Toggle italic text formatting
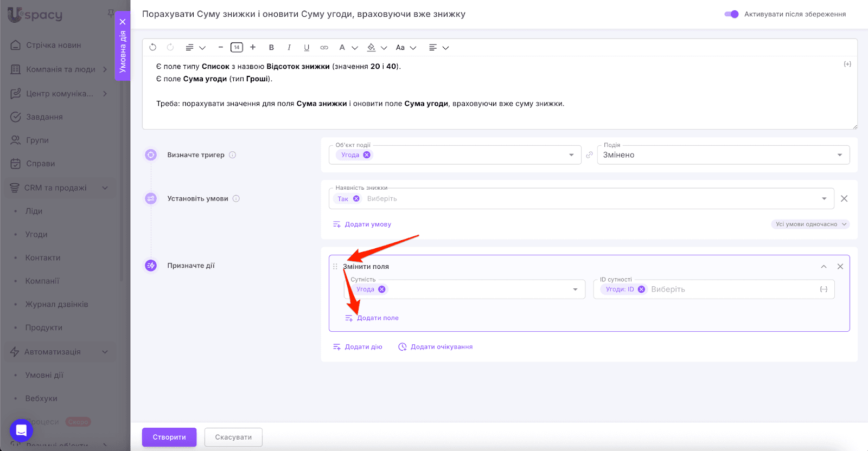The image size is (868, 451). coord(289,48)
